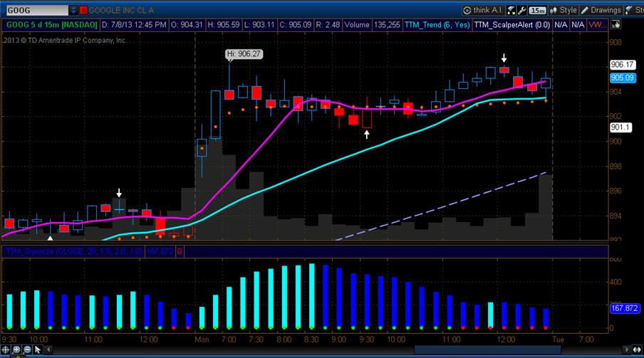Viewport: 644px width, 358px height.
Task: Change the 15m timeframe setting
Action: 538,11
